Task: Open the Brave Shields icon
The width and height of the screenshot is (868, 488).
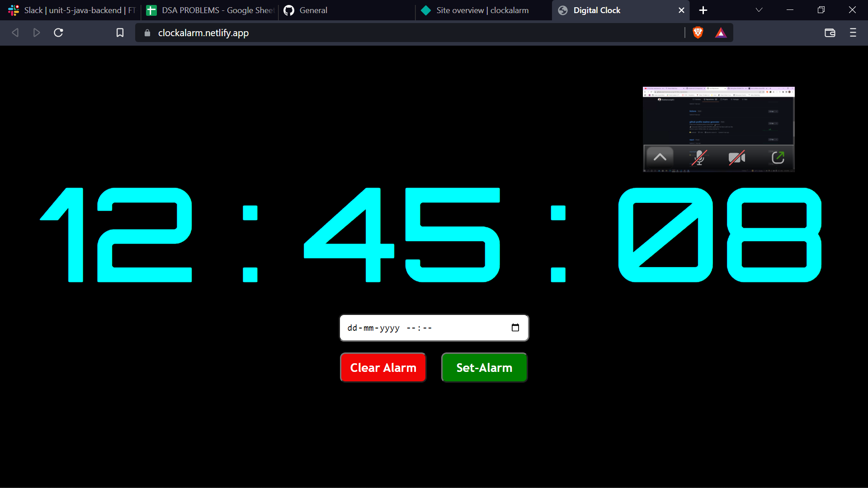Action: point(698,33)
